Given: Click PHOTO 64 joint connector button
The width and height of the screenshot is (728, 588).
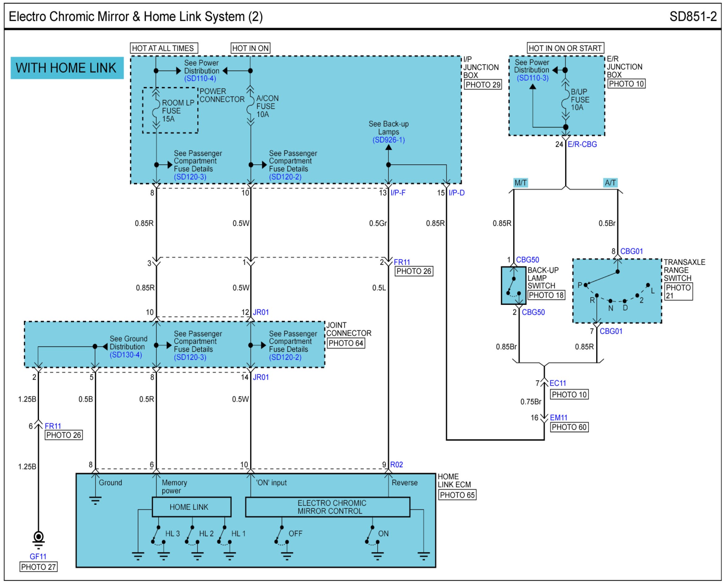Looking at the screenshot, I should (x=346, y=344).
